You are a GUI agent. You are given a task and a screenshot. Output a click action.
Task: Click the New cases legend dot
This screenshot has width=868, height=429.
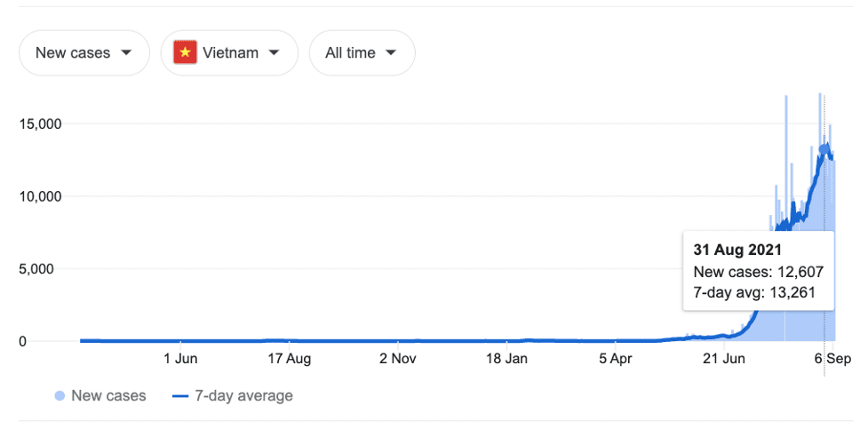point(60,396)
